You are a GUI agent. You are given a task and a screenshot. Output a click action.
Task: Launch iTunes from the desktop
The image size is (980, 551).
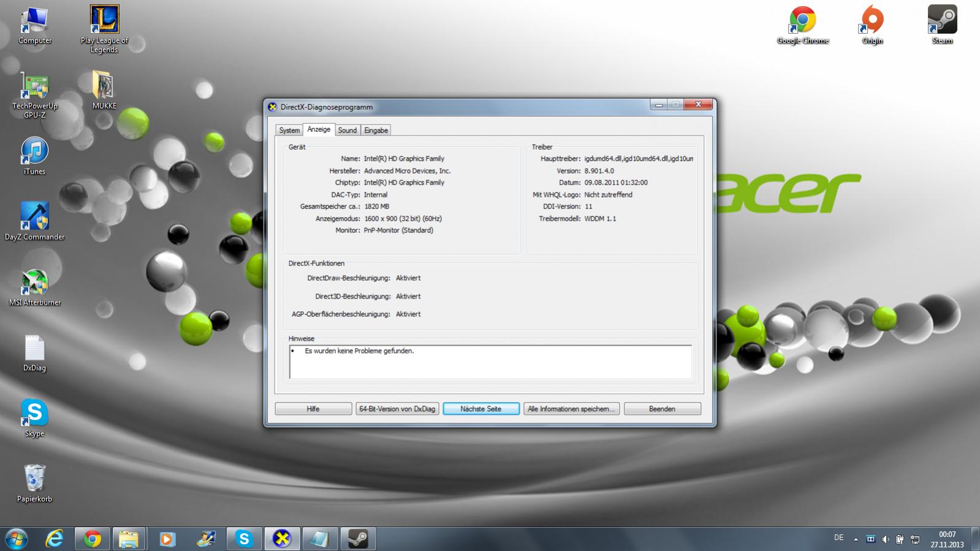point(34,156)
